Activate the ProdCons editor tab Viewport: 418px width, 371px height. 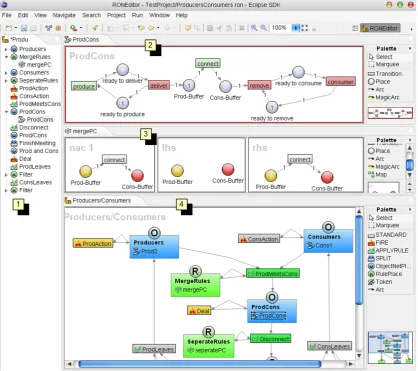click(82, 40)
